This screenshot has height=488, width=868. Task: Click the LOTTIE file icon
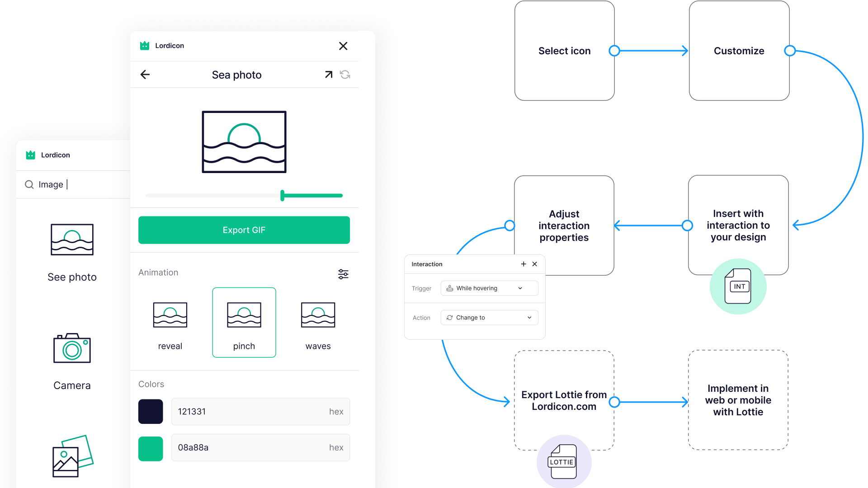coord(562,461)
